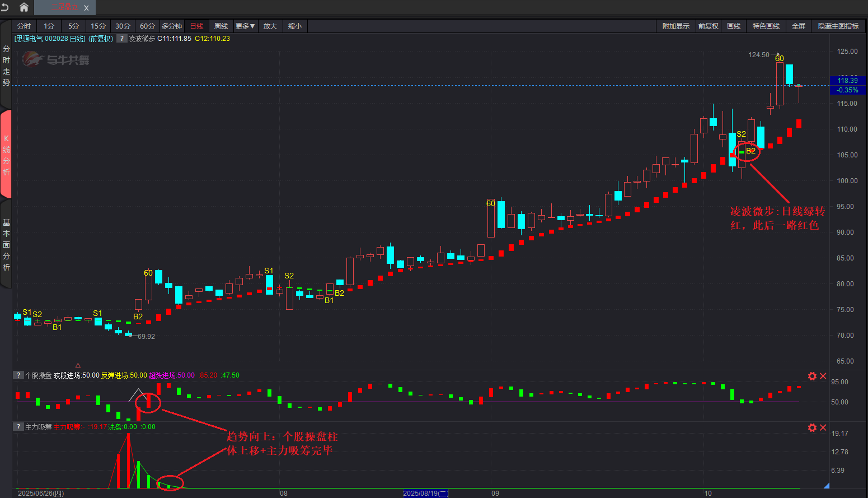868x498 pixels.
Task: Click the 2025/08/19 date marker on timeline
Action: 426,494
